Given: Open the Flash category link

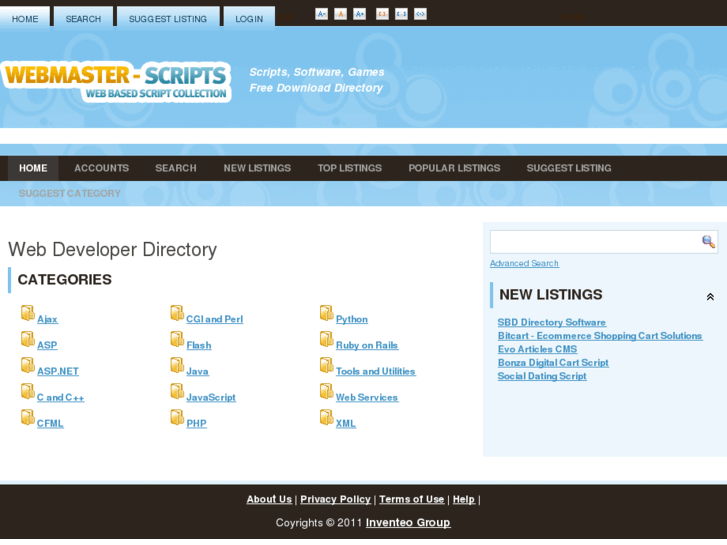Looking at the screenshot, I should 199,345.
